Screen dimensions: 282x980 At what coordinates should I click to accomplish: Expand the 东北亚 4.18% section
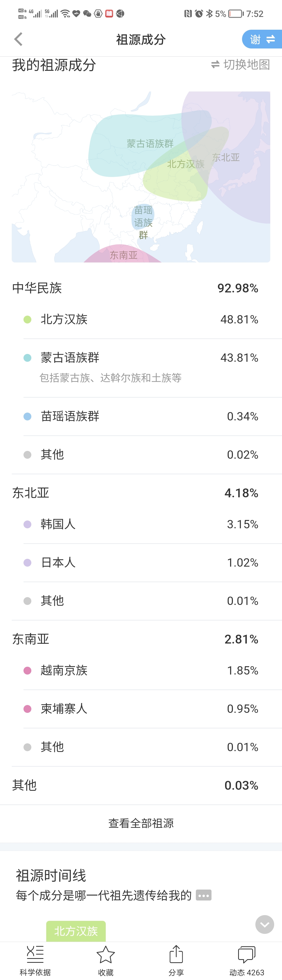[141, 493]
